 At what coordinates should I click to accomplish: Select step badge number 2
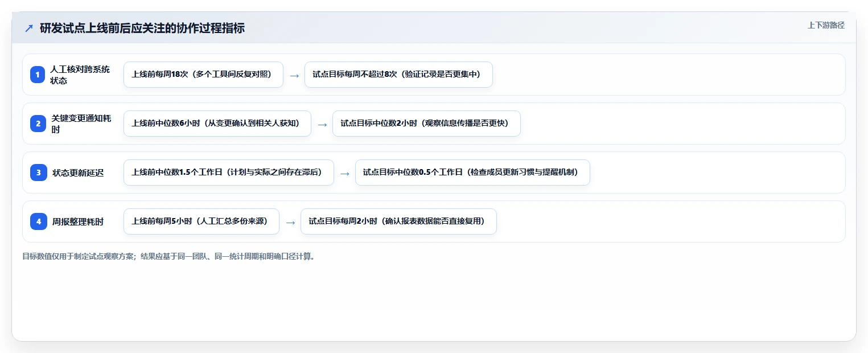pyautogui.click(x=38, y=124)
